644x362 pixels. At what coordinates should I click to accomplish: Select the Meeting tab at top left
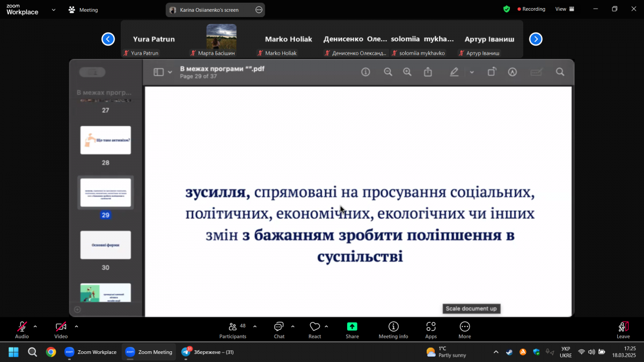83,9
